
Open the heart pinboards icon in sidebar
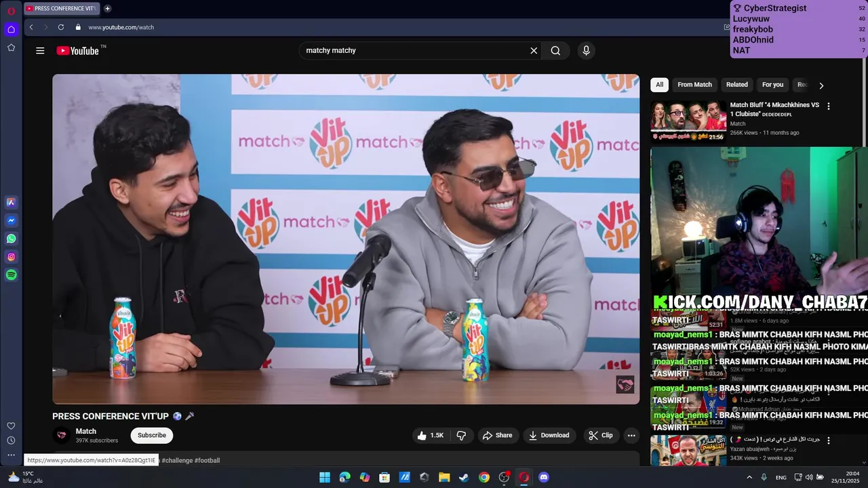(x=11, y=426)
